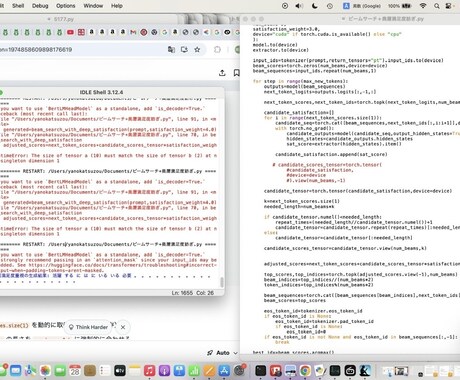Open Control Center from the menu bar
460x380 pixels.
click(449, 6)
